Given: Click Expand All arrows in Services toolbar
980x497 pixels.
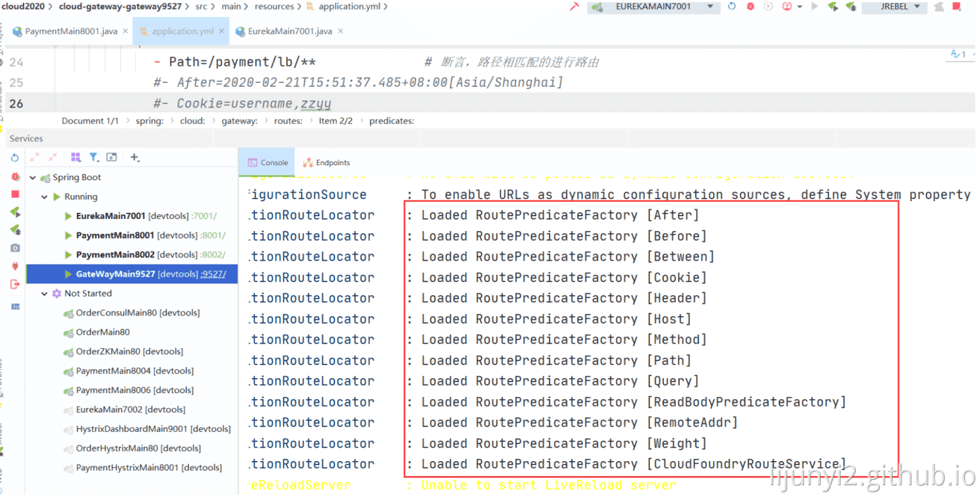Looking at the screenshot, I should coord(35,157).
